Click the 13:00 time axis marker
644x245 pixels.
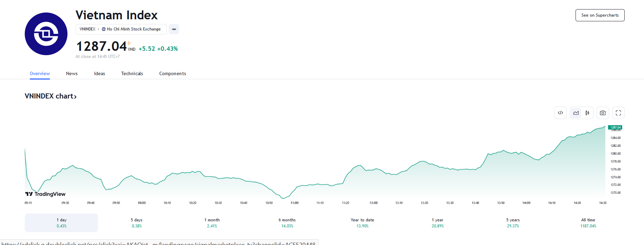tap(373, 203)
